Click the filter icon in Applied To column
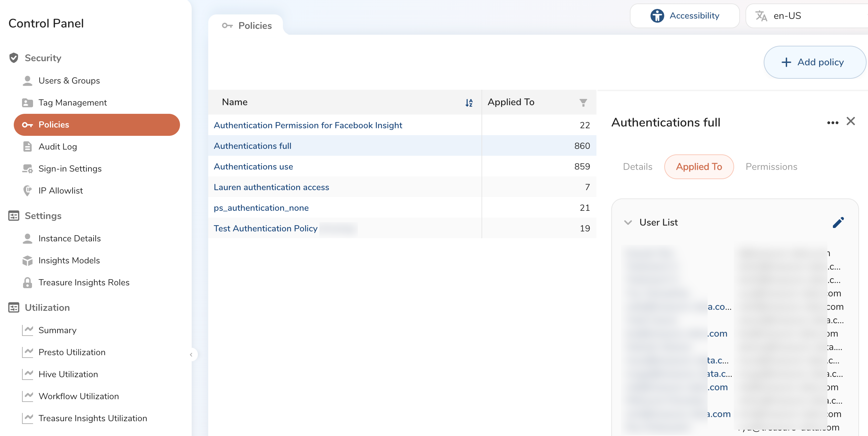Image resolution: width=868 pixels, height=436 pixels. click(583, 102)
